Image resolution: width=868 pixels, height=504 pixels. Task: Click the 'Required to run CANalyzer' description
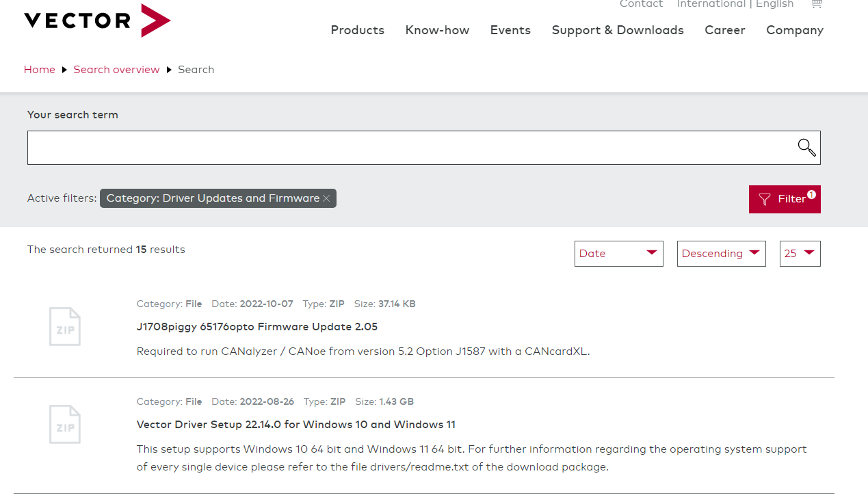tap(363, 352)
